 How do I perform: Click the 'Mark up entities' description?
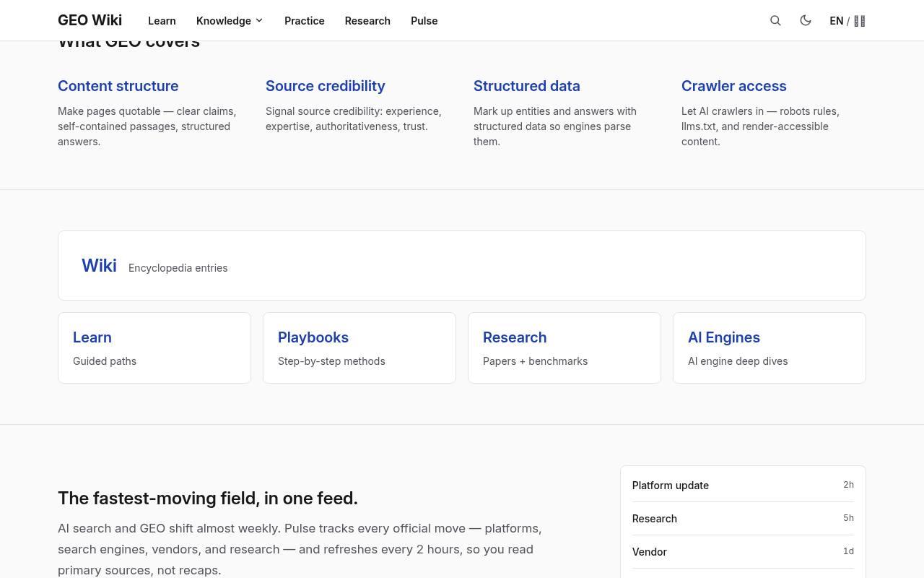[x=555, y=126]
